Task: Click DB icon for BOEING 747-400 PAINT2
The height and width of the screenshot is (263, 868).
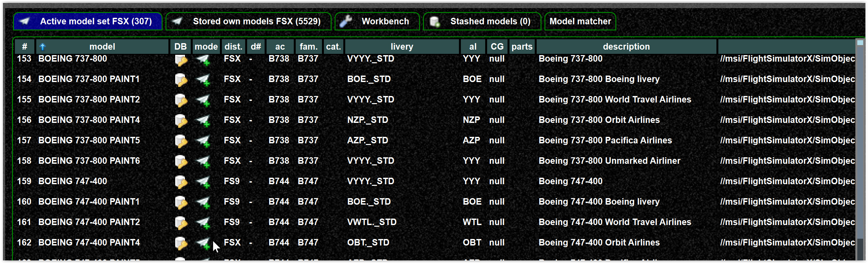Action: pos(181,223)
